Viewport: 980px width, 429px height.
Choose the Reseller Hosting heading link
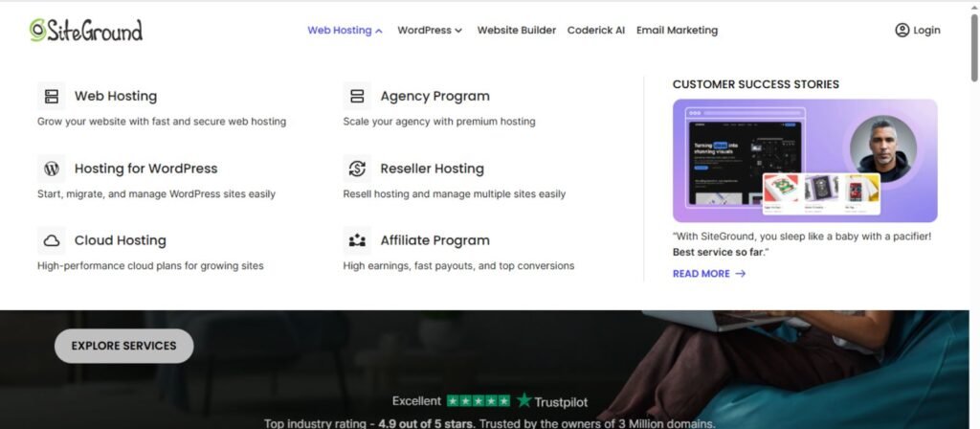[x=432, y=169]
